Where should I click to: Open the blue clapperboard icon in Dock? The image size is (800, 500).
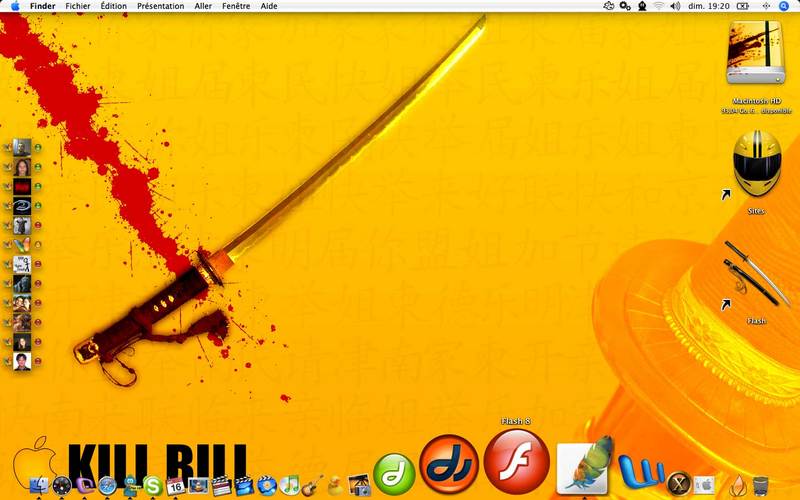[243, 486]
